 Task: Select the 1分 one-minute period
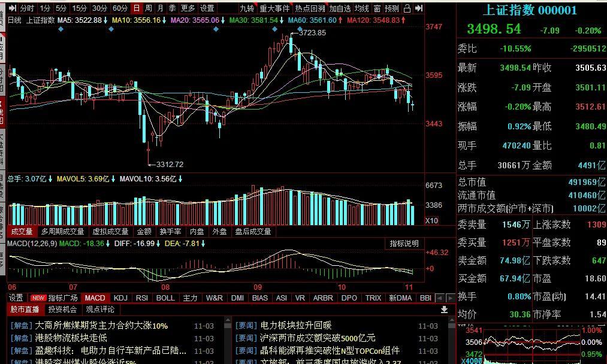click(x=45, y=8)
